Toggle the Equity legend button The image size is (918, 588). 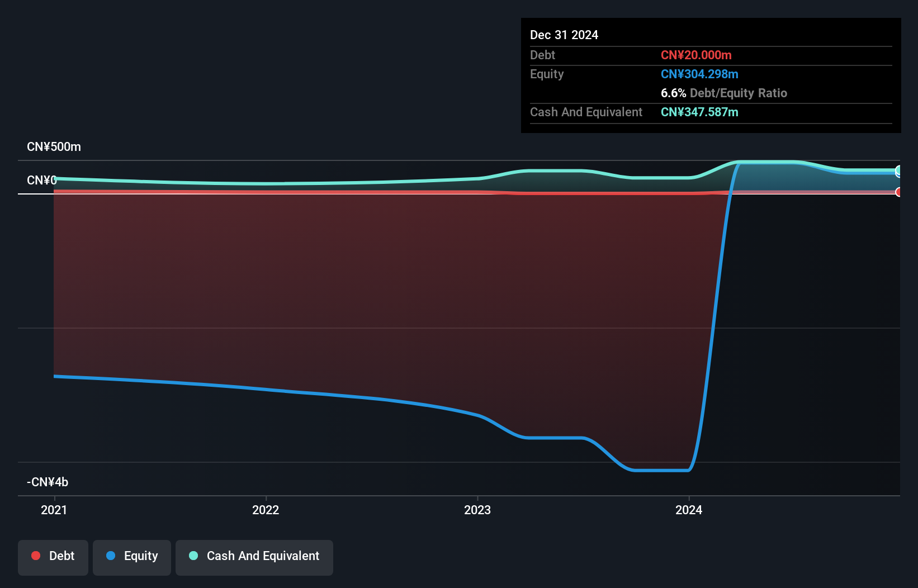click(x=132, y=557)
